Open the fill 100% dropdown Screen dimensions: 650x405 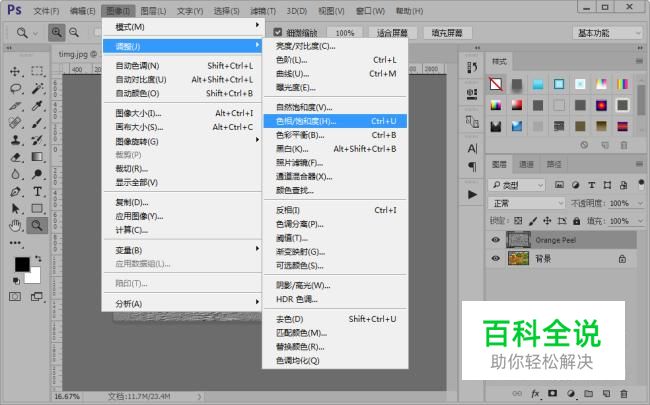(x=640, y=221)
